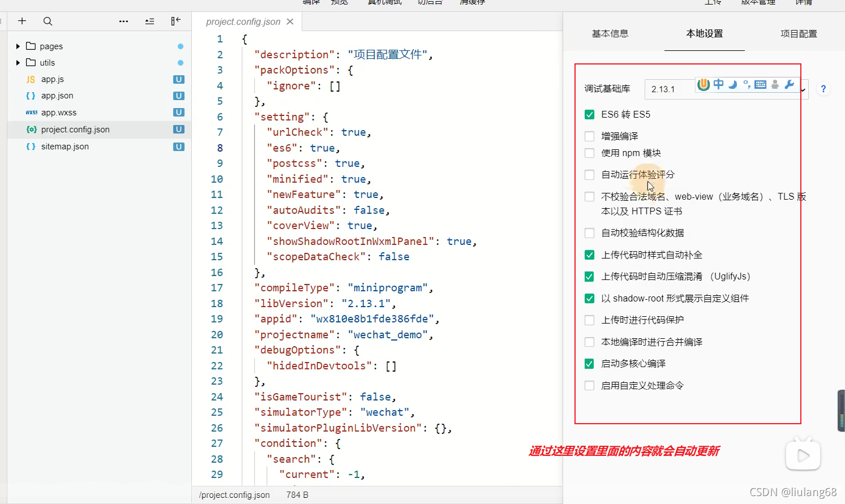Click the wrench settings icon in IME toolbar
The image size is (845, 504).
pyautogui.click(x=790, y=84)
